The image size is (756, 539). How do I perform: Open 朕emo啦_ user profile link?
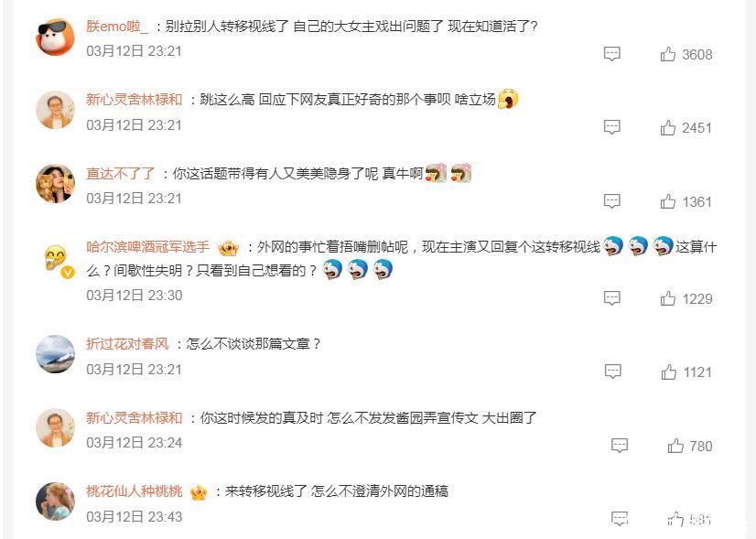click(117, 26)
